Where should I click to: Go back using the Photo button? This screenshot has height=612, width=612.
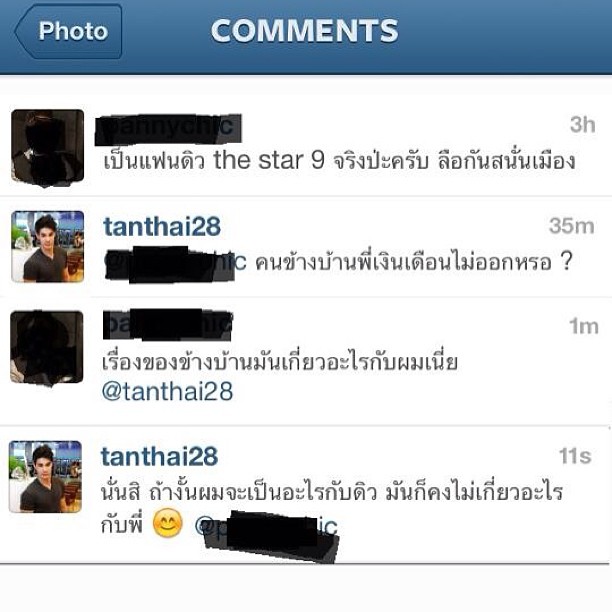69,32
